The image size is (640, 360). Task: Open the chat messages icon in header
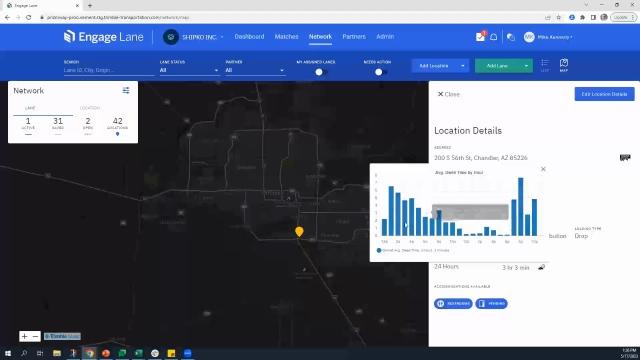(x=511, y=37)
